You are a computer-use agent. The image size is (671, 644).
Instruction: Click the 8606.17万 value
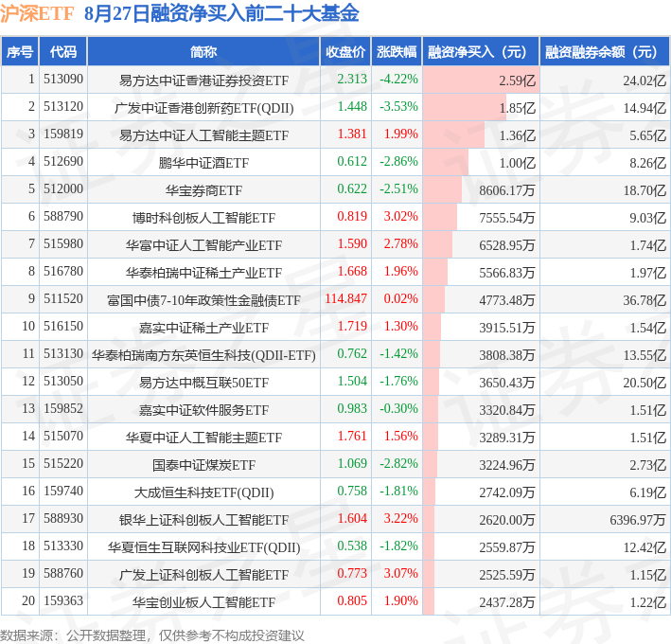coord(507,190)
